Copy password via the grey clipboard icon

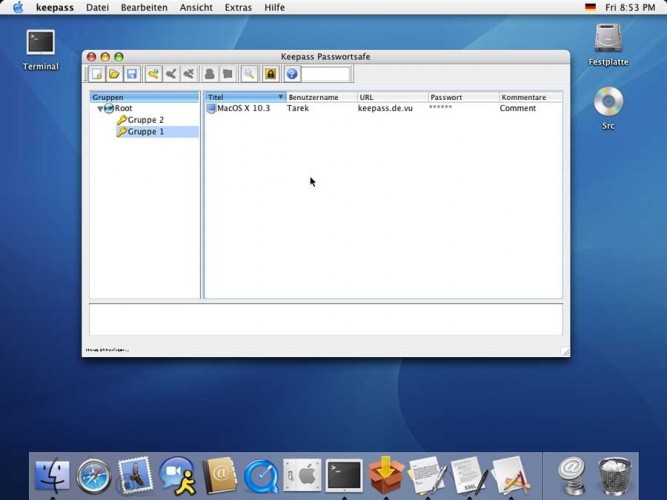(x=228, y=74)
